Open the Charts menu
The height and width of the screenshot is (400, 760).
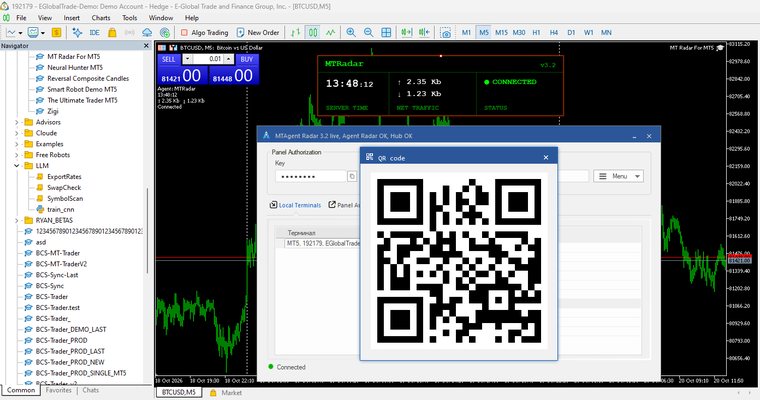101,18
